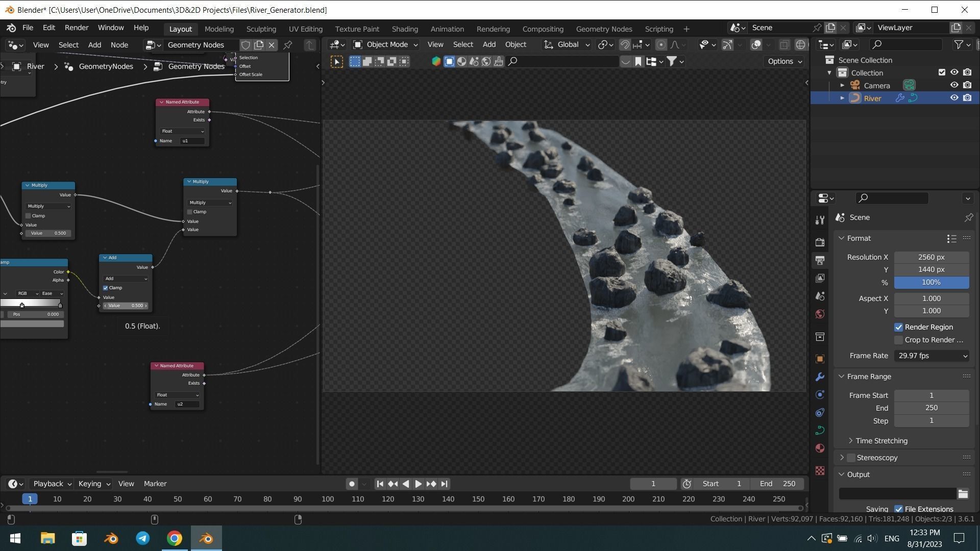Switch to the Geometry Nodes workspace tab
The image size is (980, 551).
click(604, 29)
